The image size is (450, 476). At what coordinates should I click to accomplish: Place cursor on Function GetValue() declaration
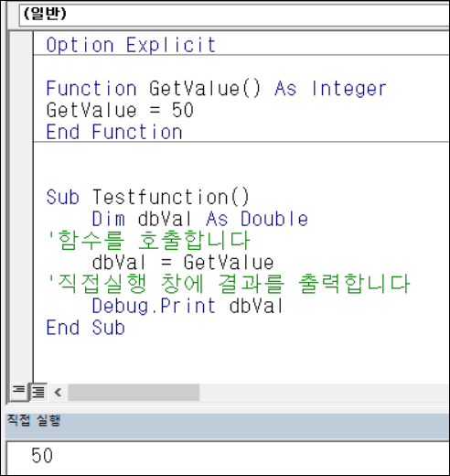click(x=216, y=89)
